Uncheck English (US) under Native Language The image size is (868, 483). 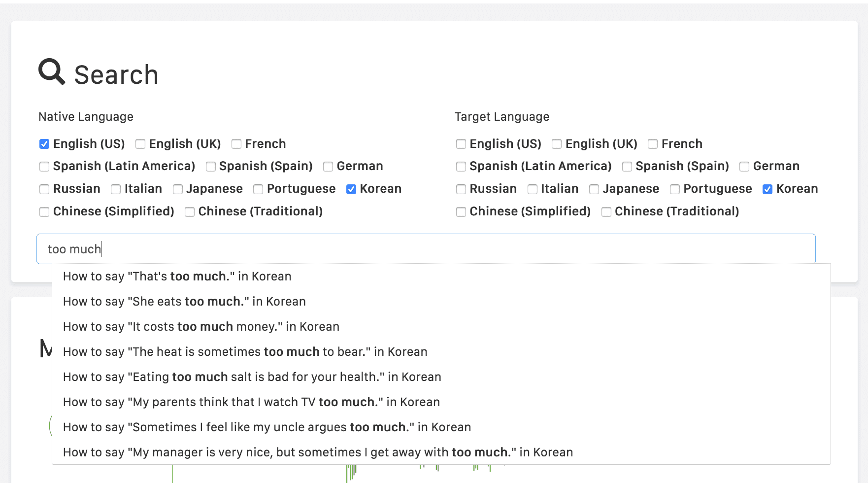[x=44, y=144]
